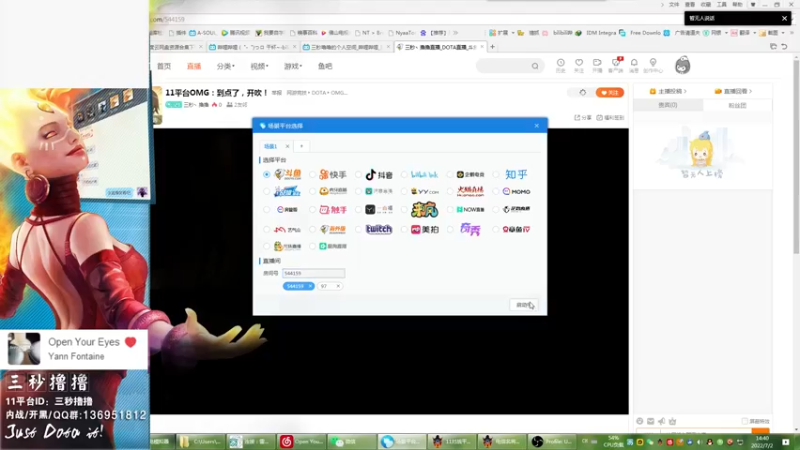Open the 直播 live navigation item
The height and width of the screenshot is (450, 800).
point(194,66)
